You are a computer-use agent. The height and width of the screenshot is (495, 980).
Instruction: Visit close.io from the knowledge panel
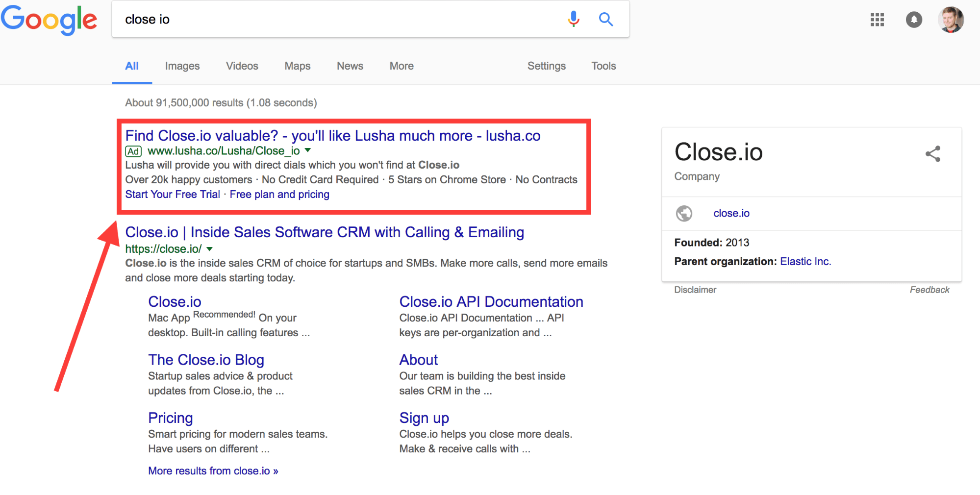click(731, 213)
